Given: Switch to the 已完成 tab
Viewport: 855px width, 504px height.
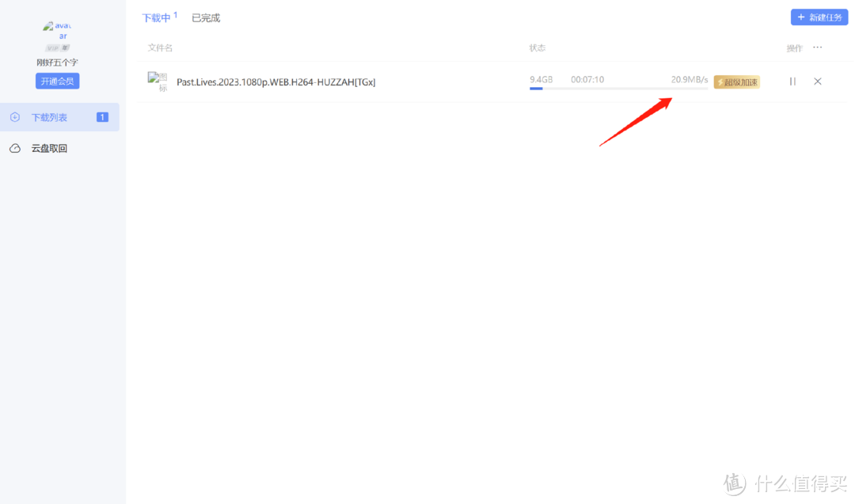Looking at the screenshot, I should (x=206, y=18).
